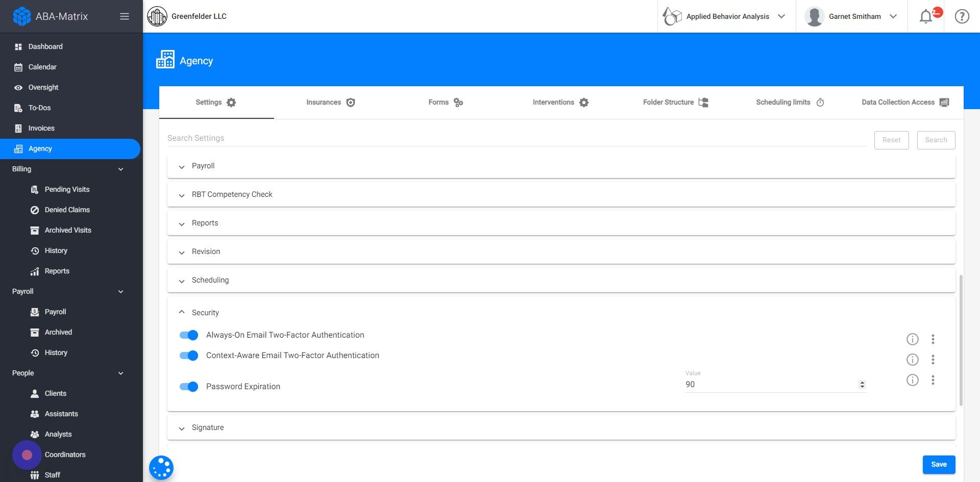980x482 pixels.
Task: Open the Garnet Smitham user menu
Action: pos(851,16)
